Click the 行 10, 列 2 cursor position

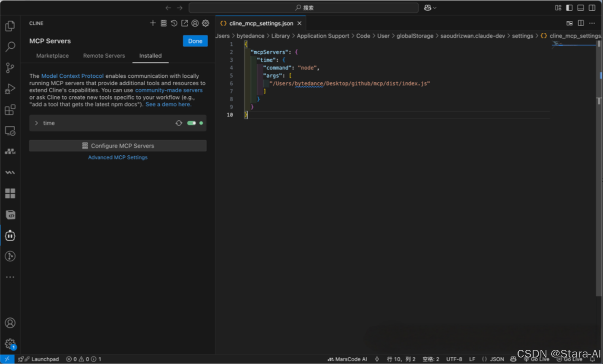[401, 359]
